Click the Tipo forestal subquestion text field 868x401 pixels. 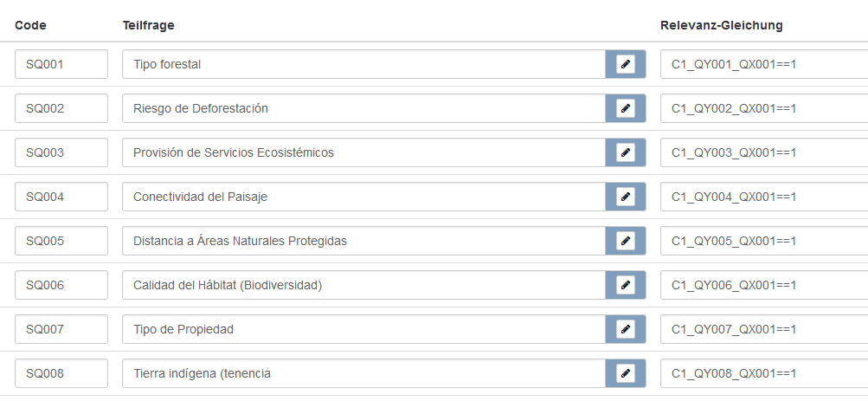point(363,64)
